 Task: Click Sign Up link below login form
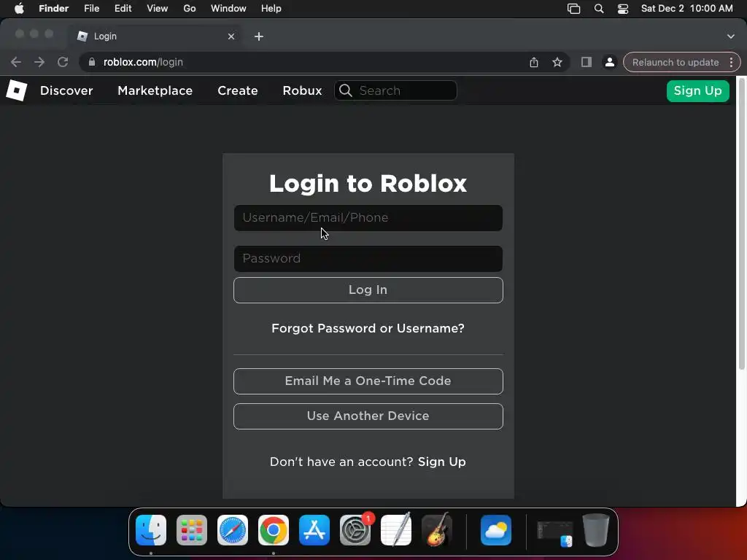click(441, 462)
